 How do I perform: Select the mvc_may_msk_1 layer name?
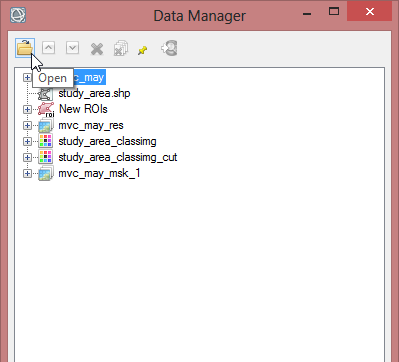[x=99, y=173]
